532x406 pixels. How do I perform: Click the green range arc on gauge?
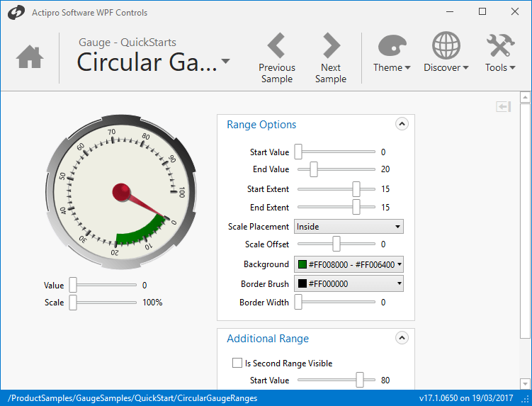140,232
